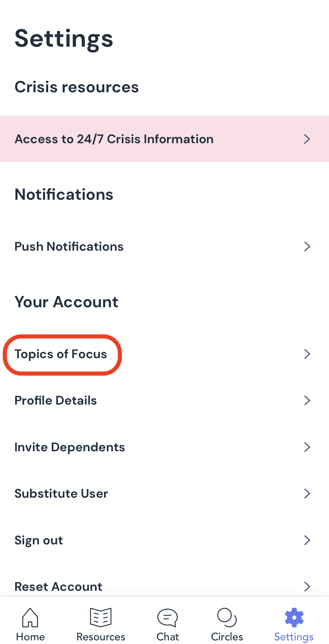Click the chevron next to Sign out
Screen dimensions: 329x644
pyautogui.click(x=307, y=540)
